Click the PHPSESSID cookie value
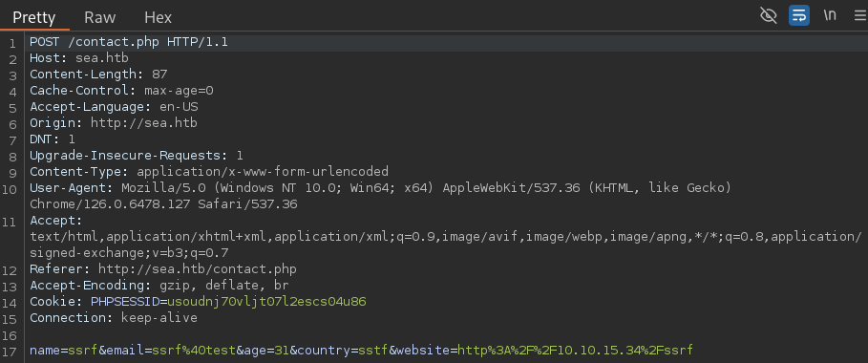868x363 pixels. coord(266,302)
